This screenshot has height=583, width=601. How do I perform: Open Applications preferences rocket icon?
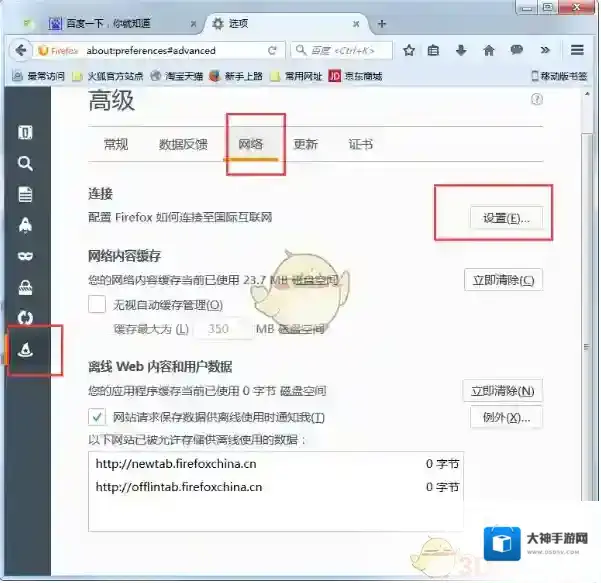pos(25,225)
